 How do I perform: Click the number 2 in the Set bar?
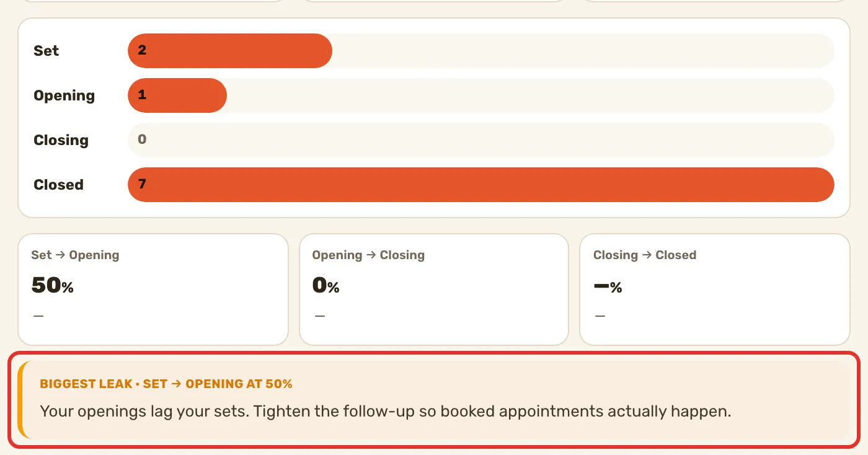pyautogui.click(x=142, y=50)
